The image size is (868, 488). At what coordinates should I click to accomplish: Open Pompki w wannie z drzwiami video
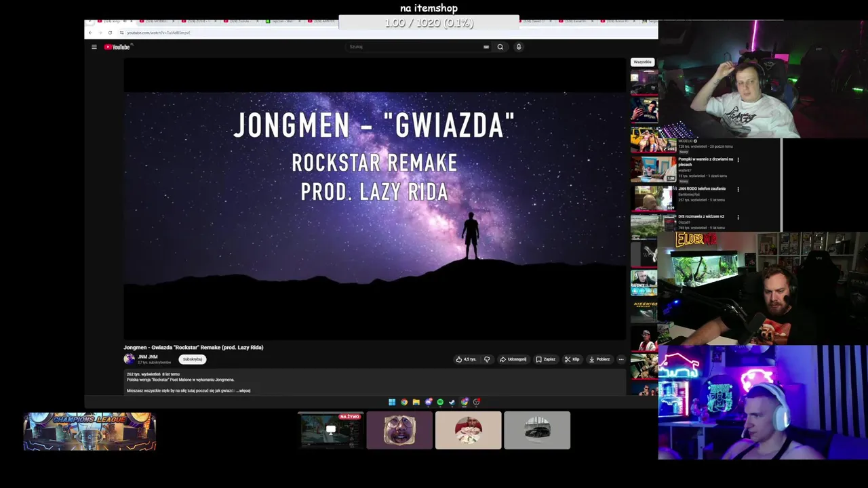pos(705,161)
